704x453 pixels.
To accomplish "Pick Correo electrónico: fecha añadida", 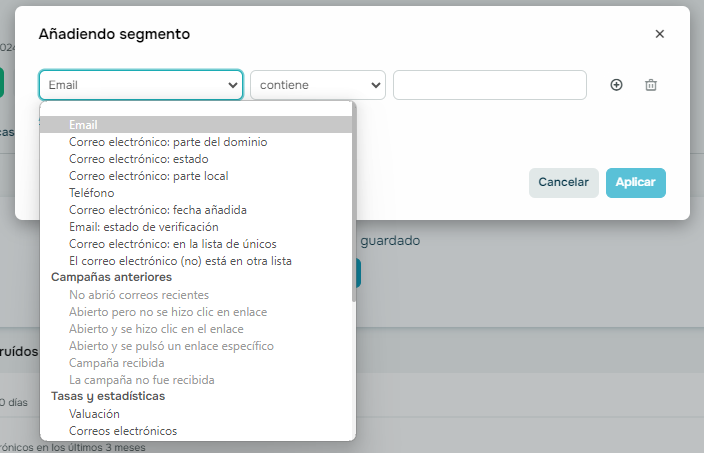I will [196, 210].
